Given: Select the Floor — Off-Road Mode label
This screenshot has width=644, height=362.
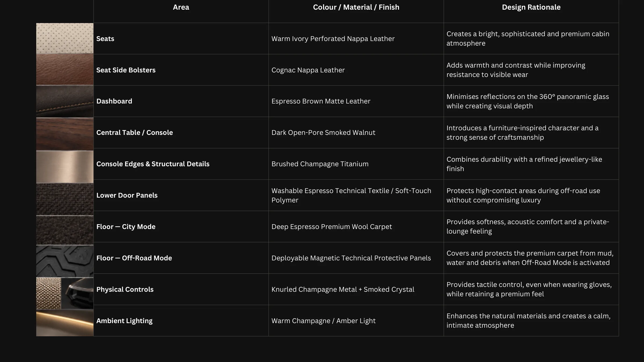Looking at the screenshot, I should (x=134, y=258).
